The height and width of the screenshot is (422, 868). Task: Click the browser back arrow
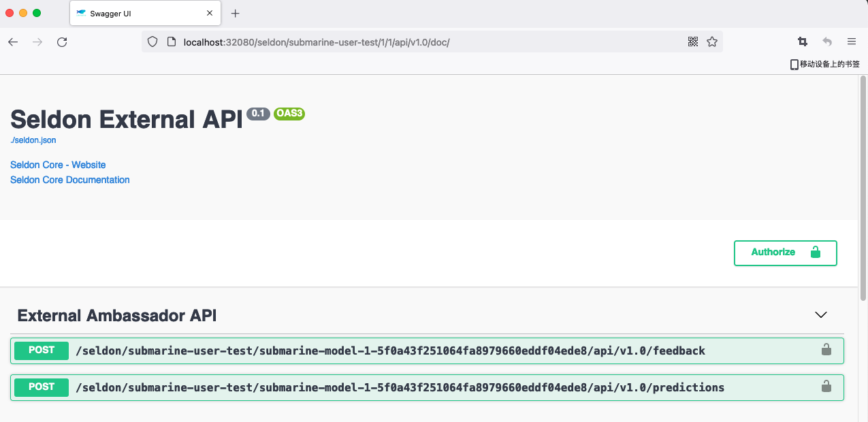pyautogui.click(x=13, y=42)
